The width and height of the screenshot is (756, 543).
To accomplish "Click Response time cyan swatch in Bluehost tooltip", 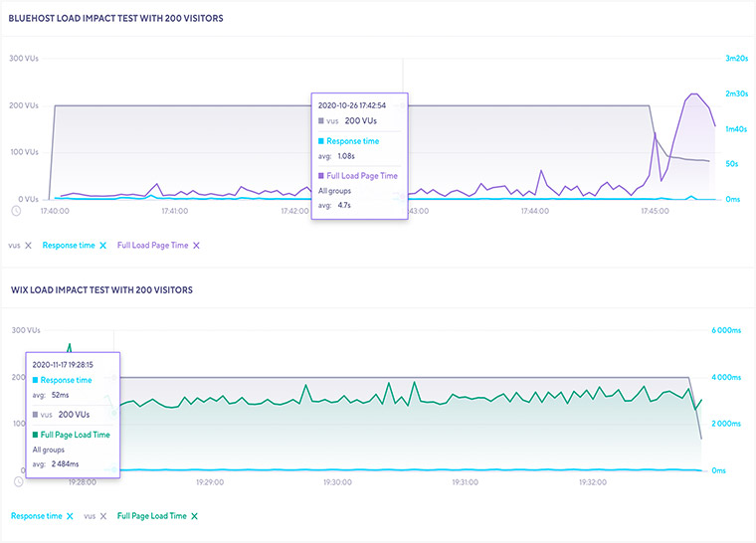I will [321, 141].
